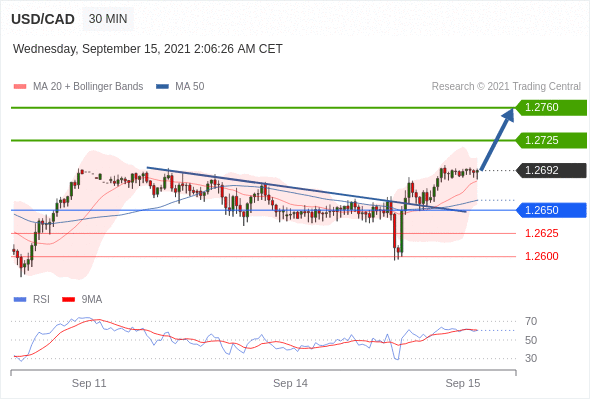
Task: Click the black 1.2692 current price tag
Action: point(550,170)
